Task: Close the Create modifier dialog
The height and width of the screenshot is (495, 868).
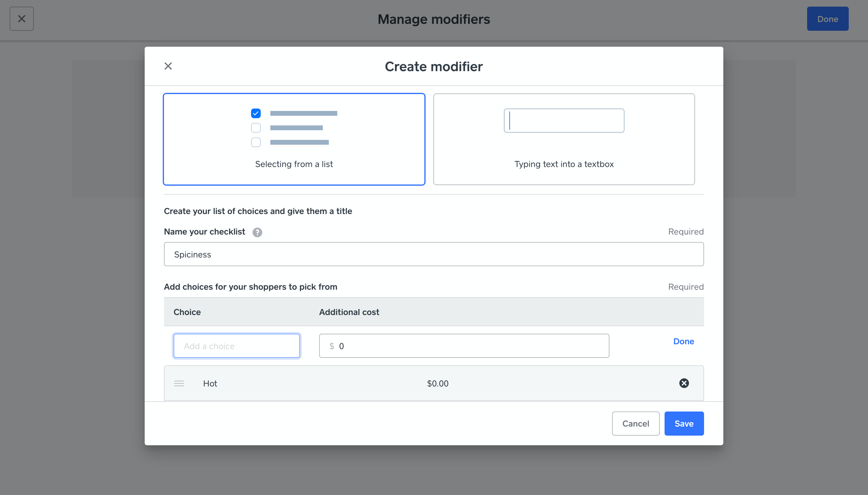Action: point(168,66)
